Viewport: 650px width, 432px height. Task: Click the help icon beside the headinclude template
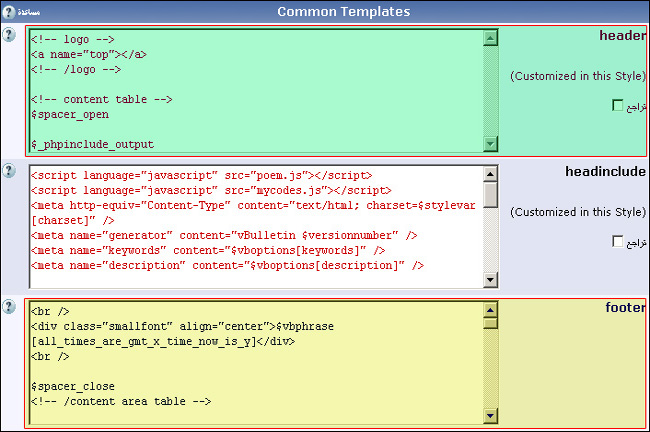point(9,171)
